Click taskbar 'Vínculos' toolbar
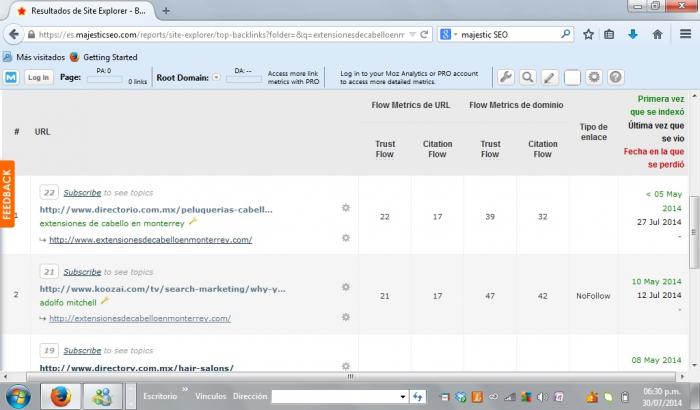Image resolution: width=700 pixels, height=410 pixels. (211, 396)
